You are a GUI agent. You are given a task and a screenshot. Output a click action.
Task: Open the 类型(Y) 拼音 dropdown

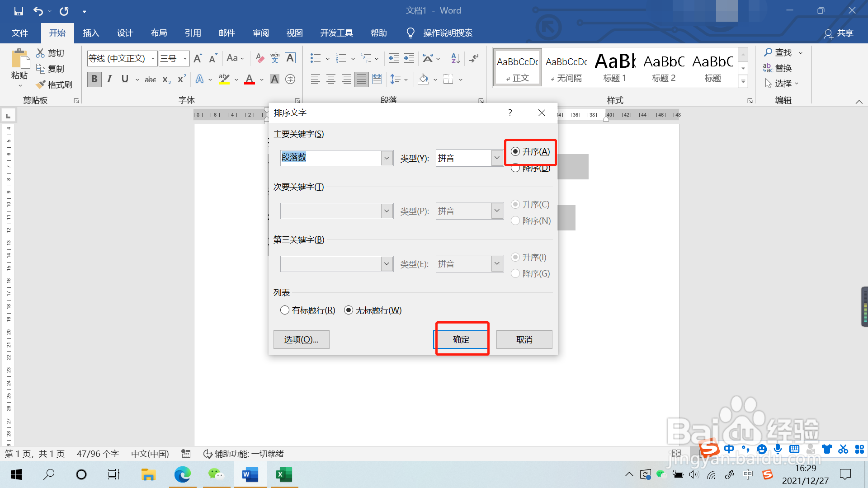pyautogui.click(x=497, y=158)
